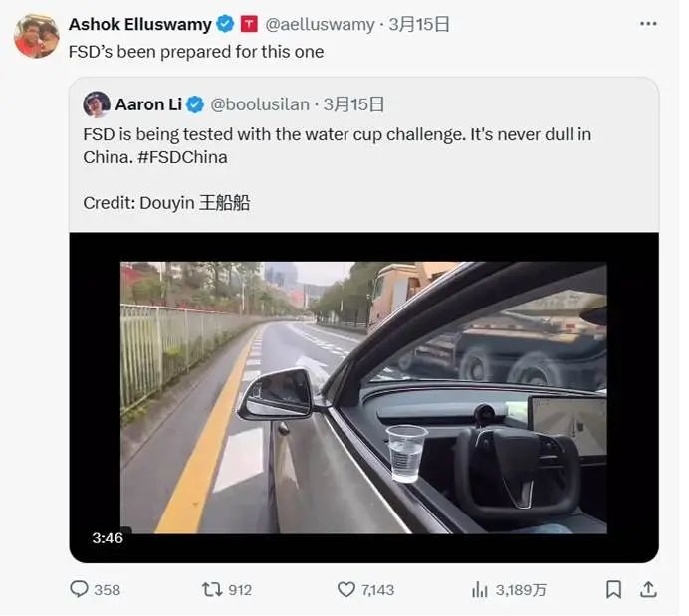Open Ashok Elluswamy's profile avatar
The width and height of the screenshot is (689, 616).
37,36
